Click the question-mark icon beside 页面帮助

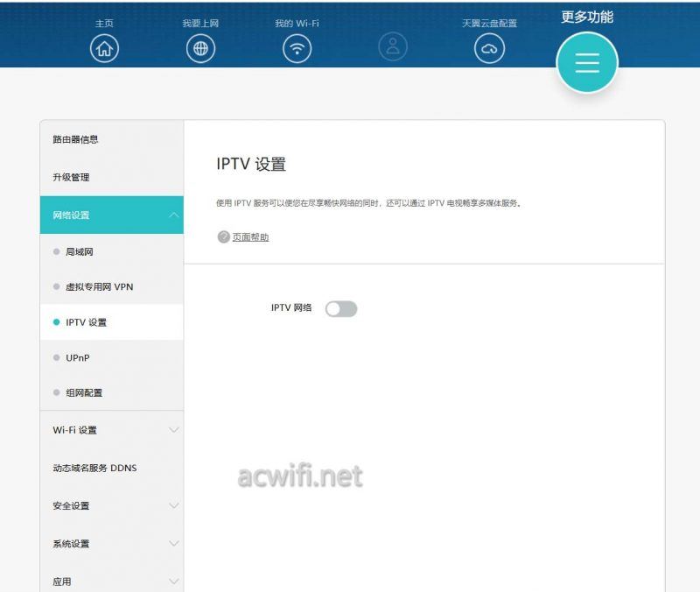click(223, 236)
